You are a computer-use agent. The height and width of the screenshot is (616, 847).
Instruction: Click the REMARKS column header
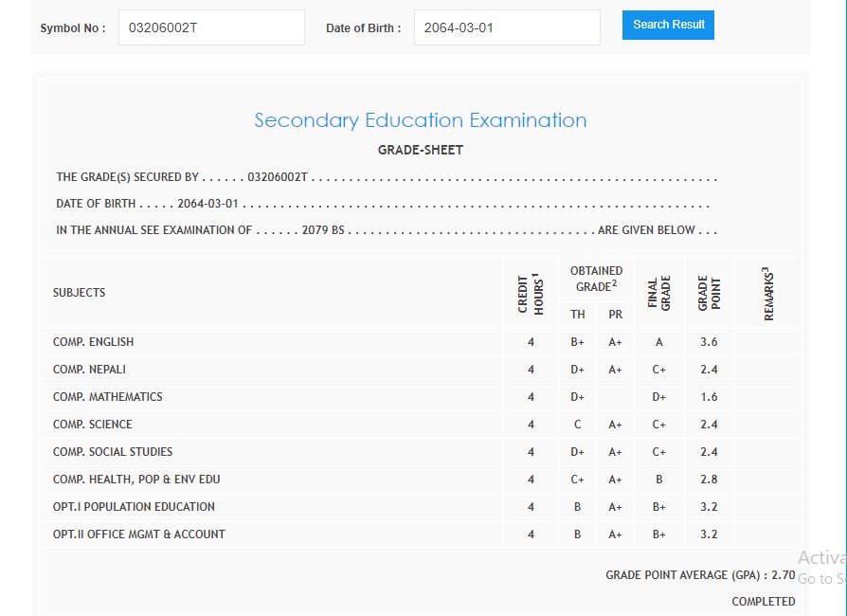tap(768, 293)
